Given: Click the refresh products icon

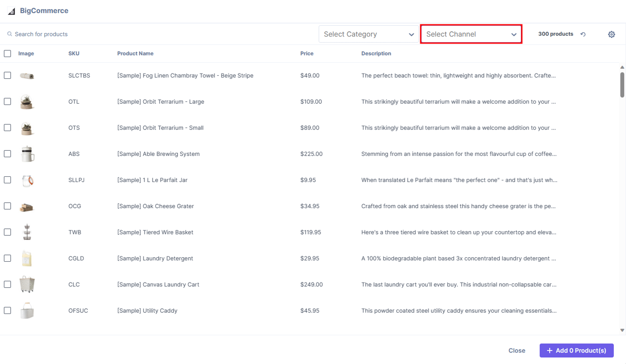Looking at the screenshot, I should [x=583, y=34].
